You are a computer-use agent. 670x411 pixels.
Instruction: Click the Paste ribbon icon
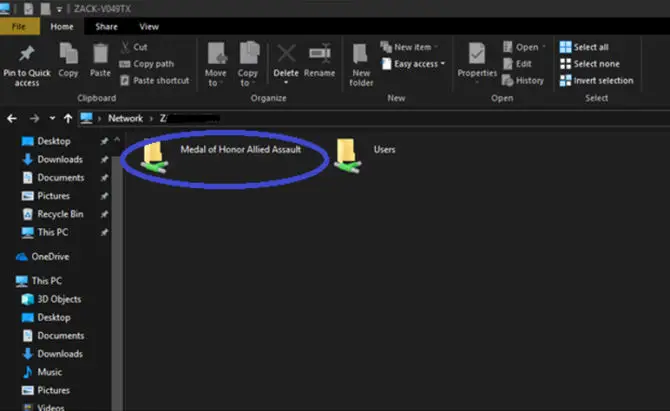pyautogui.click(x=100, y=54)
